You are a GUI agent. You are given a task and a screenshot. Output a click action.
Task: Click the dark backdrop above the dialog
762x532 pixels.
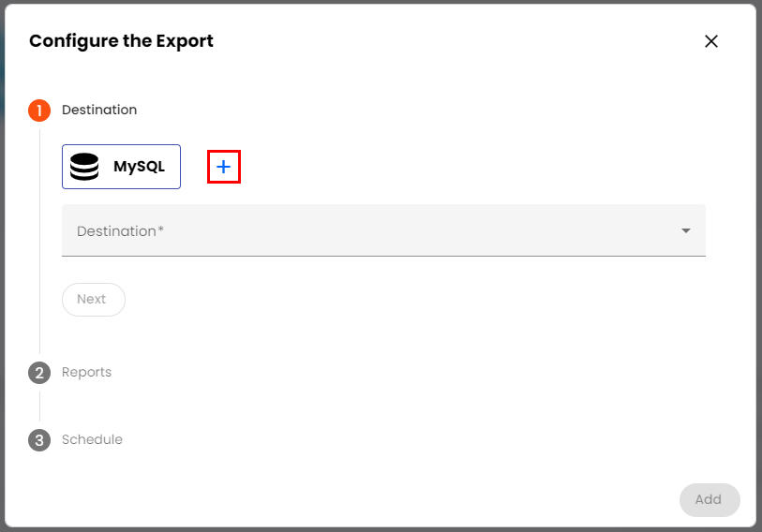375,1
